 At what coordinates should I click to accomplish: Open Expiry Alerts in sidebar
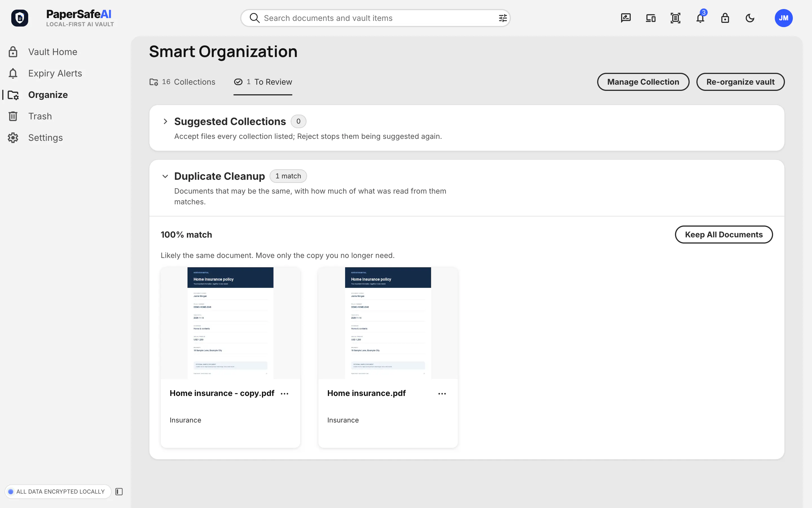coord(55,73)
